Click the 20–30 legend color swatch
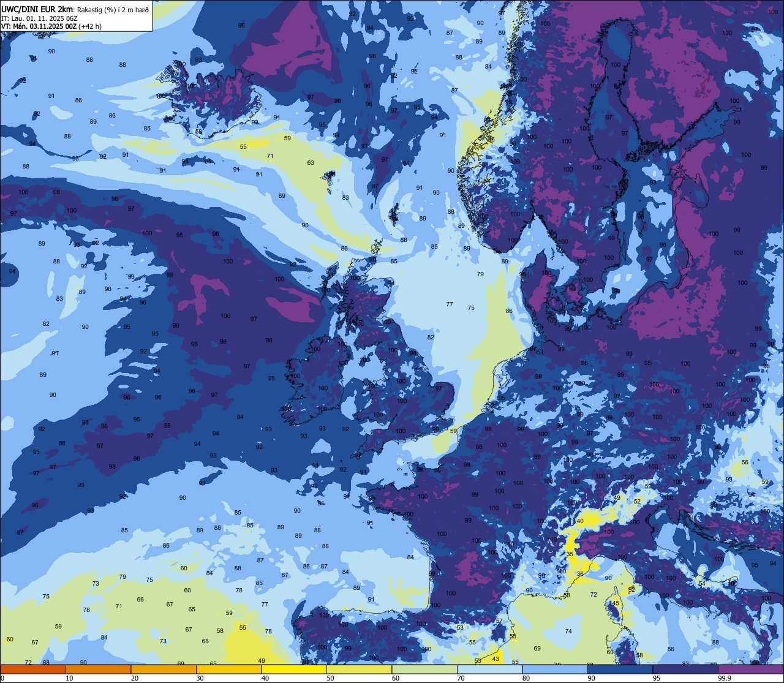 tap(164, 669)
